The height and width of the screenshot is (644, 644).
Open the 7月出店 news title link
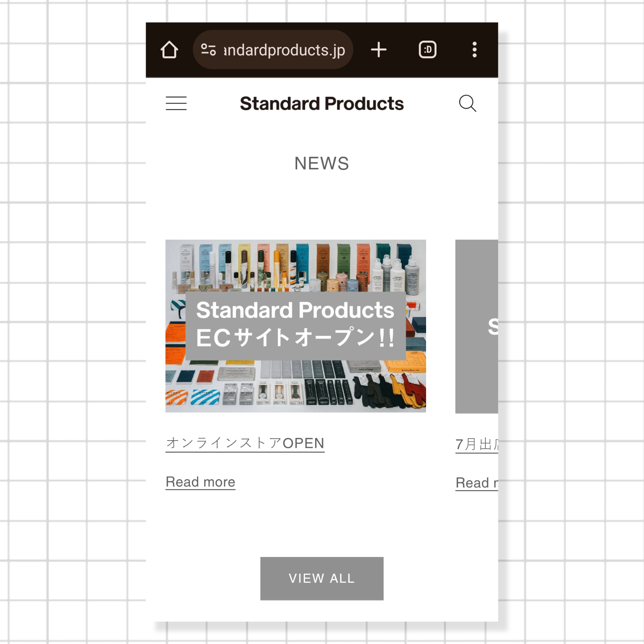pos(476,444)
